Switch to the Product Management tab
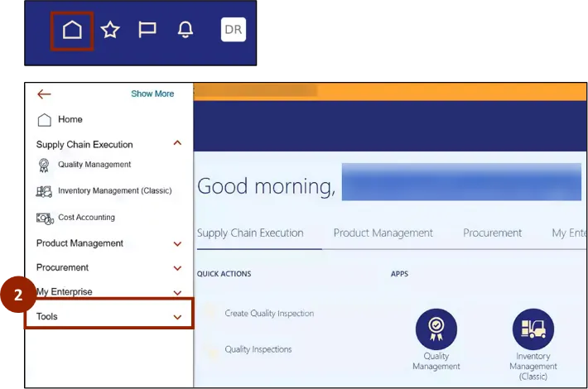Image resolution: width=588 pixels, height=389 pixels. coord(383,233)
